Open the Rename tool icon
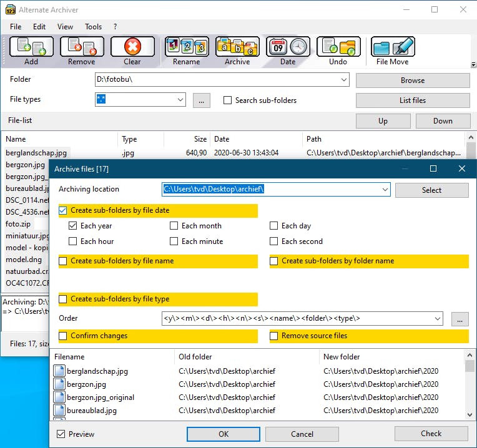 coord(187,47)
